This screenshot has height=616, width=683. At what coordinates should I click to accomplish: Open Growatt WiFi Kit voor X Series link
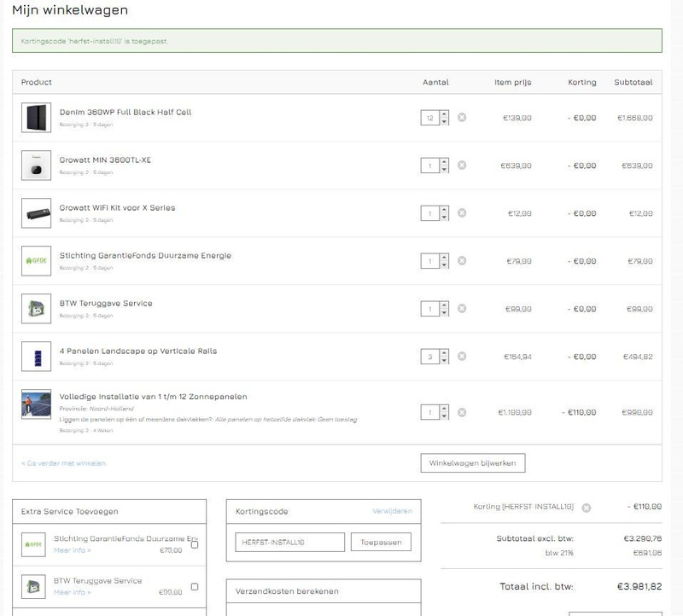[117, 207]
